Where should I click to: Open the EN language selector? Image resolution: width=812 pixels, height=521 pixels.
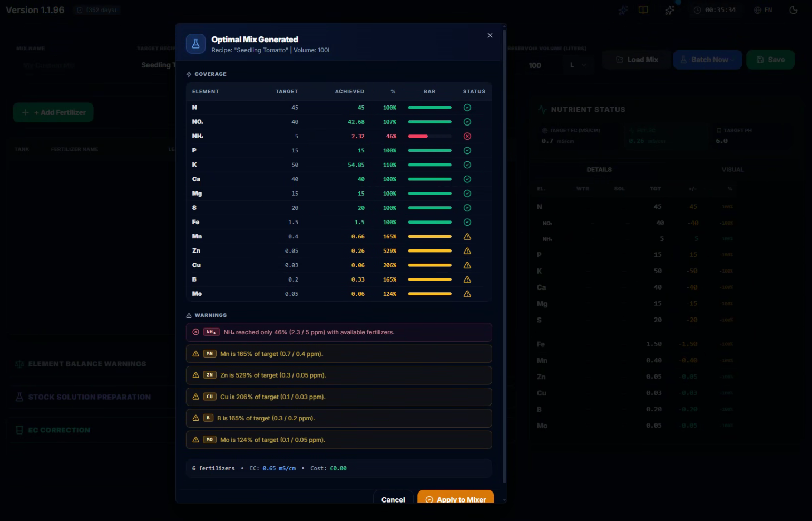click(763, 10)
